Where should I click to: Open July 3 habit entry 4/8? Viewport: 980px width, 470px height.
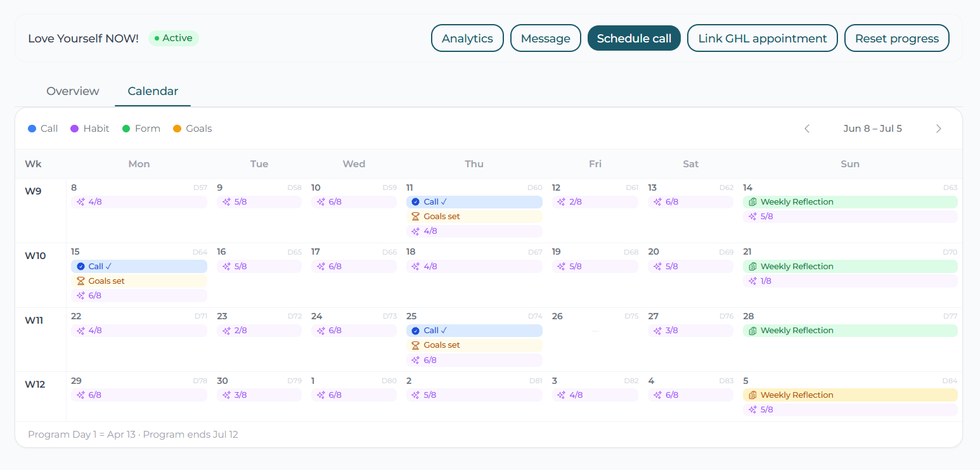595,395
